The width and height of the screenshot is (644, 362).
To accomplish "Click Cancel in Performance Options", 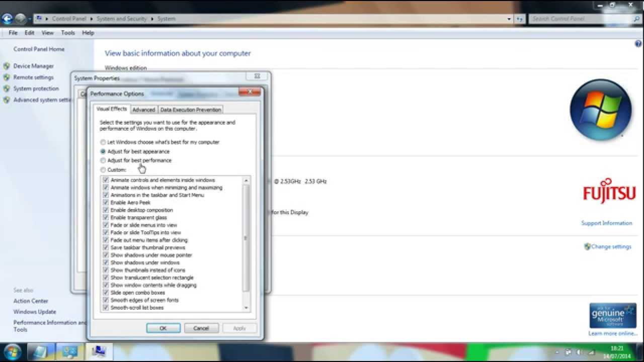I will 201,328.
